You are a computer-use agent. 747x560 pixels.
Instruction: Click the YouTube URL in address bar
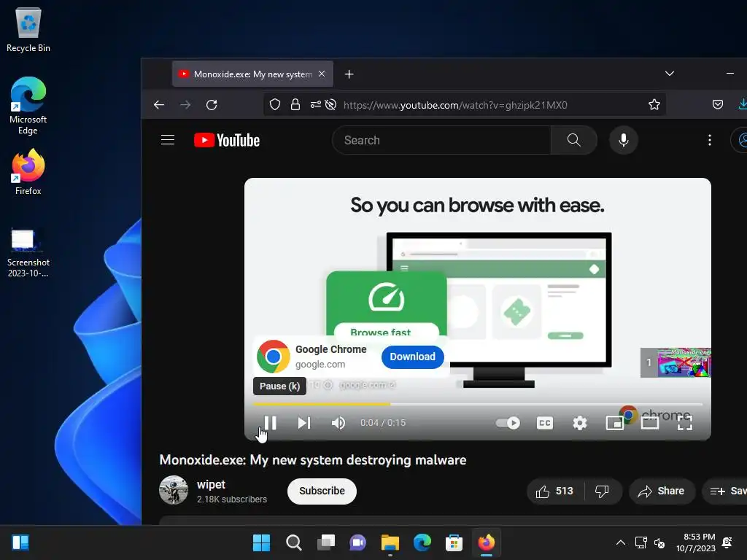pyautogui.click(x=455, y=105)
